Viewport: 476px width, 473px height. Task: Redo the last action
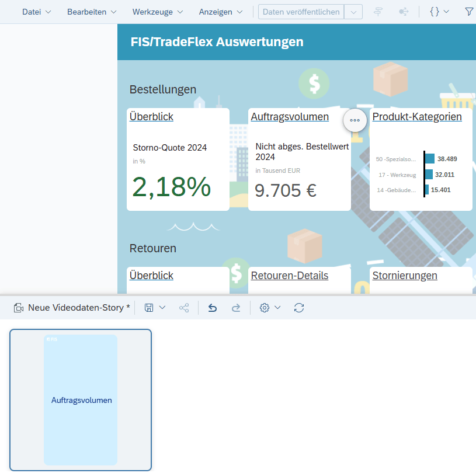pos(236,308)
